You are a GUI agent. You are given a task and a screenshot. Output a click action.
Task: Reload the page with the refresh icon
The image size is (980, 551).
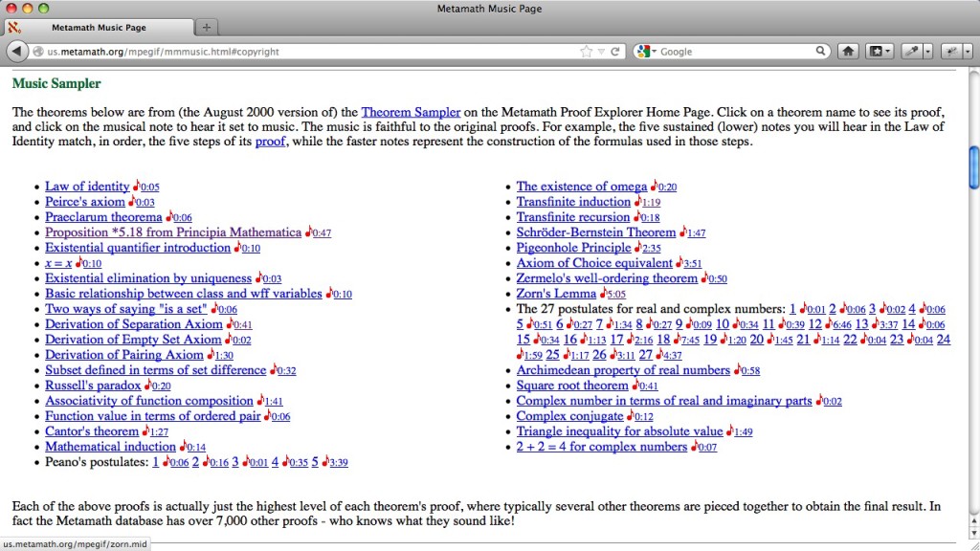click(x=615, y=52)
